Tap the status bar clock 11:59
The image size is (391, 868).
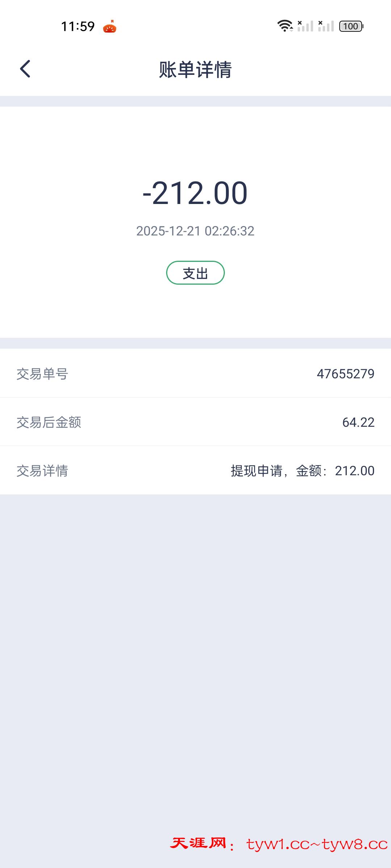click(78, 26)
